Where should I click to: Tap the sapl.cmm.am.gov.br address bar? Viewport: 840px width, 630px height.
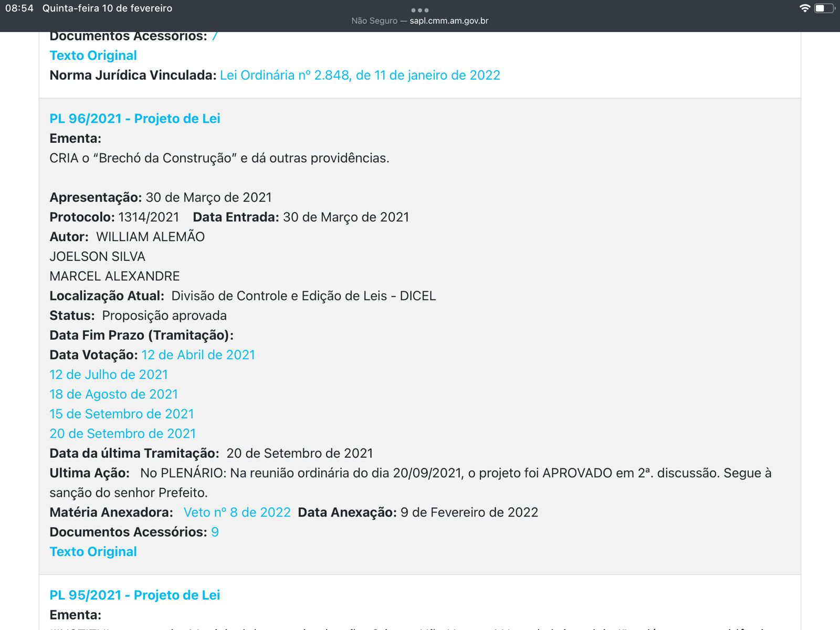click(448, 21)
